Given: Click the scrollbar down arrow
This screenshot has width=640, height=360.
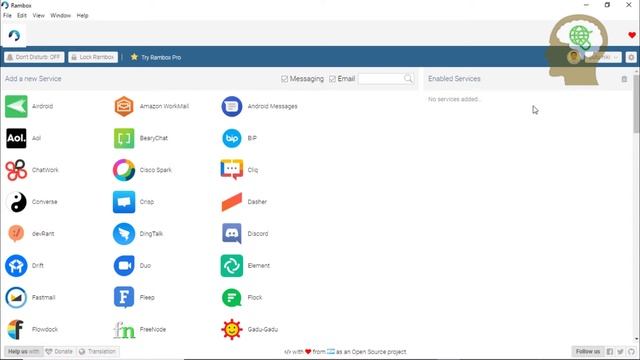Looking at the screenshot, I should (x=636, y=339).
